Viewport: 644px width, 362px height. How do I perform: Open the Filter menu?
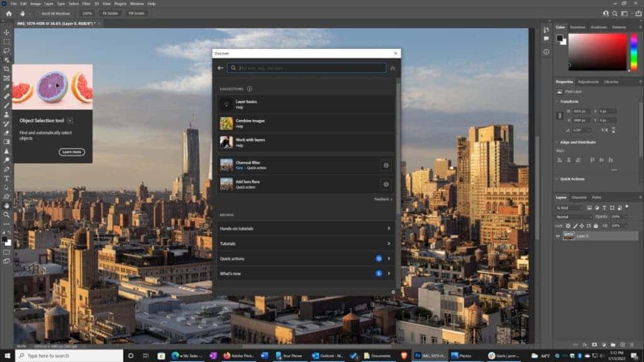[86, 3]
